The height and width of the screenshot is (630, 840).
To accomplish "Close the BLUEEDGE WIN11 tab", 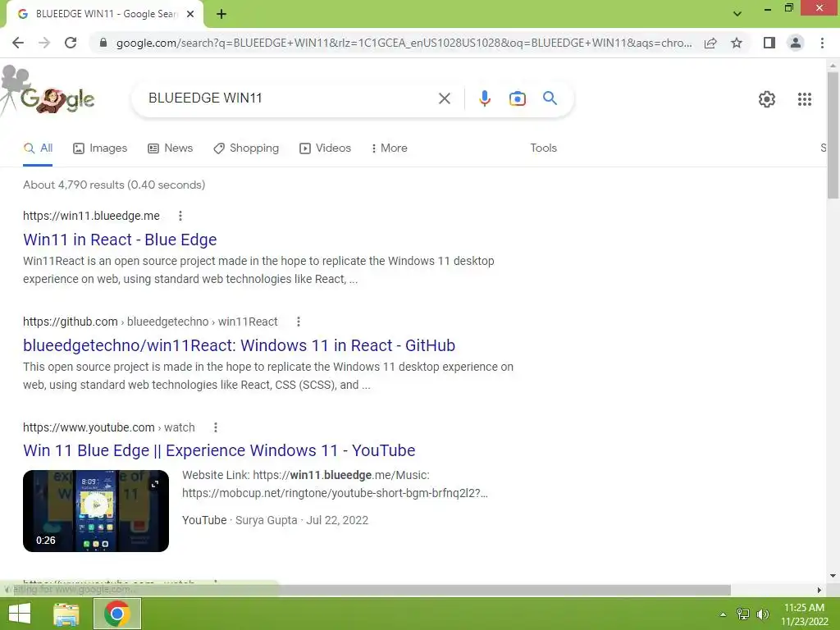I will (190, 15).
